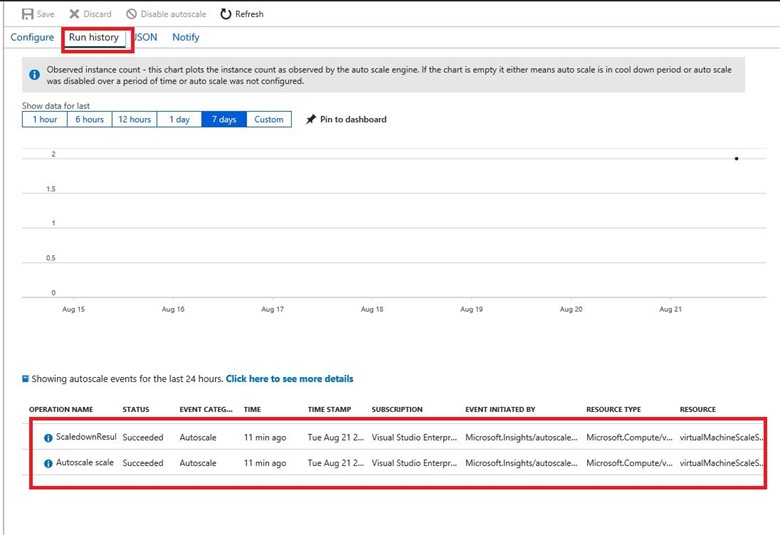Select the 12 hours time range
780x535 pixels.
[x=134, y=119]
